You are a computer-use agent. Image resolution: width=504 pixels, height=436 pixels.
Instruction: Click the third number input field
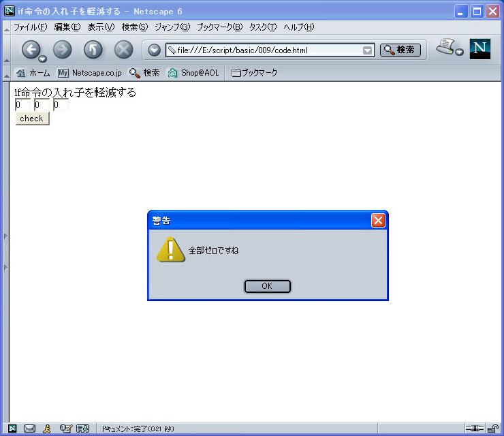pos(61,105)
